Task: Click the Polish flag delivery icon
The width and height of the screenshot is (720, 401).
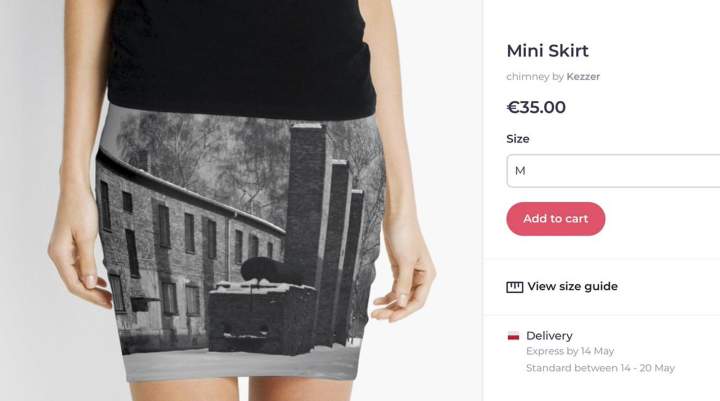Action: click(x=513, y=336)
